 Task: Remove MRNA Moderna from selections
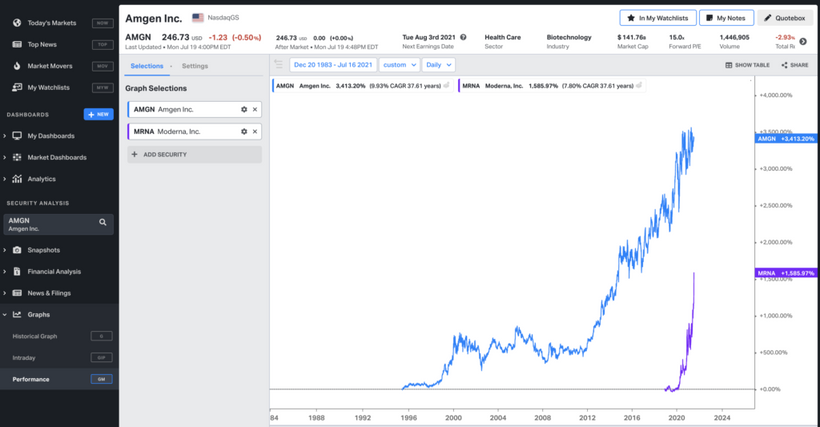(255, 132)
